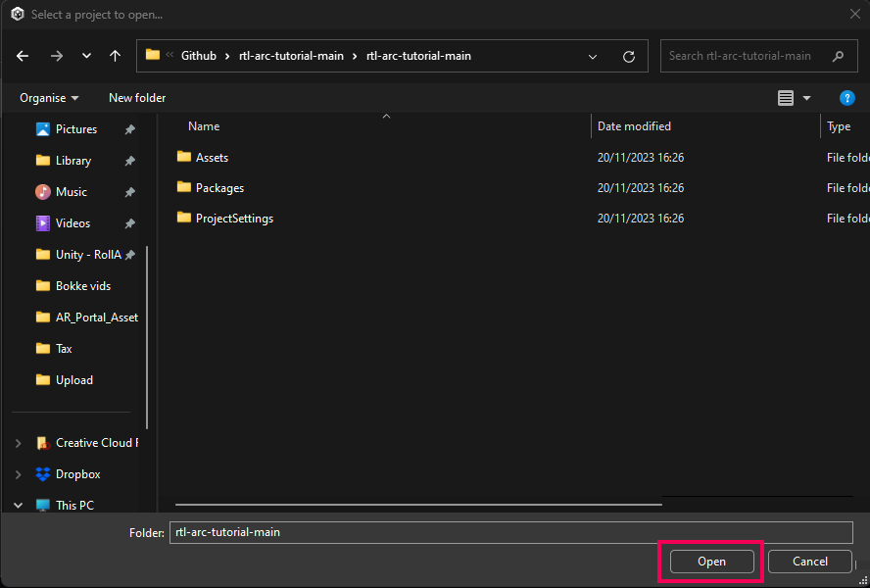Viewport: 870px width, 588px height.
Task: Refresh the current folder view
Action: pos(628,56)
